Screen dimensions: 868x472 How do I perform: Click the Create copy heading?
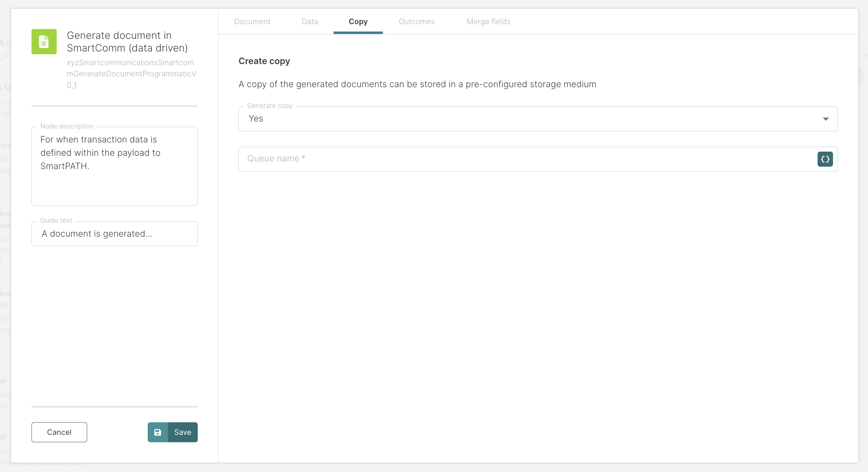264,61
